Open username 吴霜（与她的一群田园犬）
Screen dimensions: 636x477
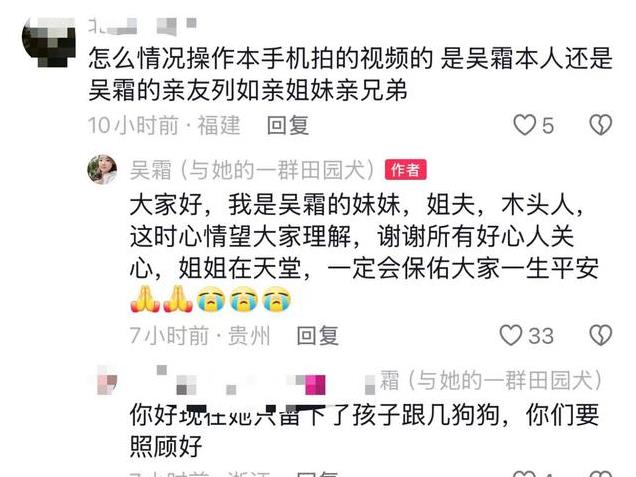point(253,170)
